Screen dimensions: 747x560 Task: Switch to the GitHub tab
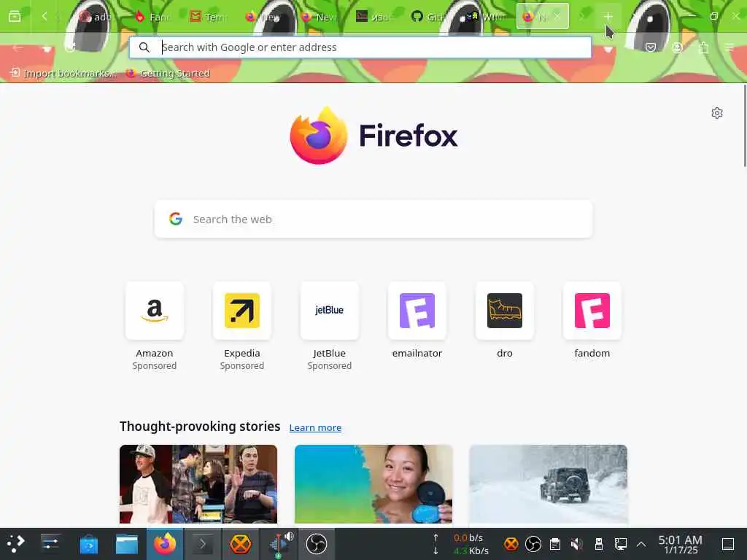pos(427,17)
